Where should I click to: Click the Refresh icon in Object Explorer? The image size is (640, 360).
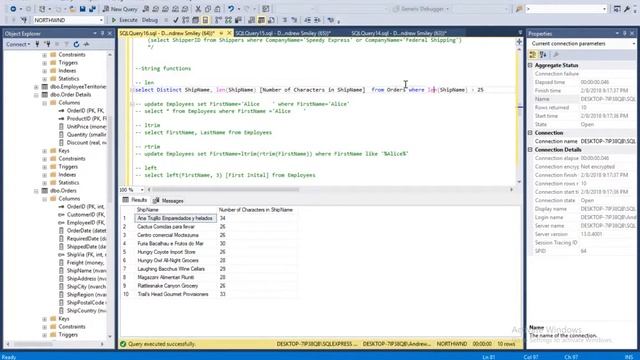(x=76, y=44)
